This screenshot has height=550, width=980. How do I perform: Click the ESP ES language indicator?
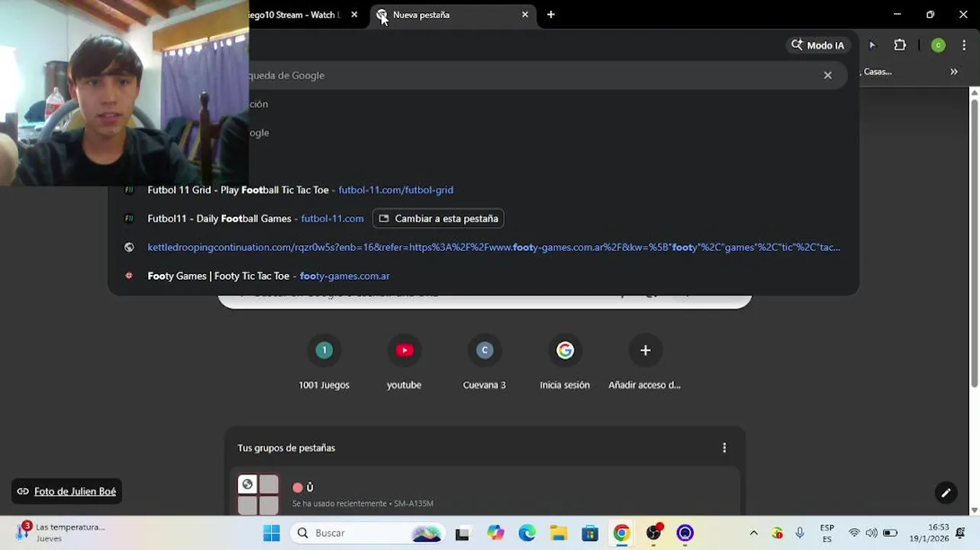pyautogui.click(x=827, y=533)
